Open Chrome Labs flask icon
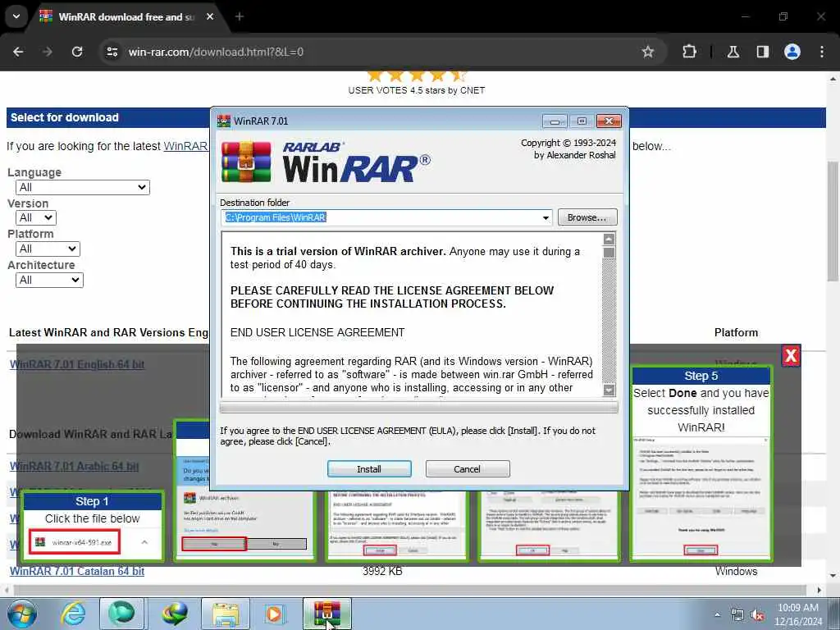This screenshot has width=840, height=630. click(x=733, y=52)
